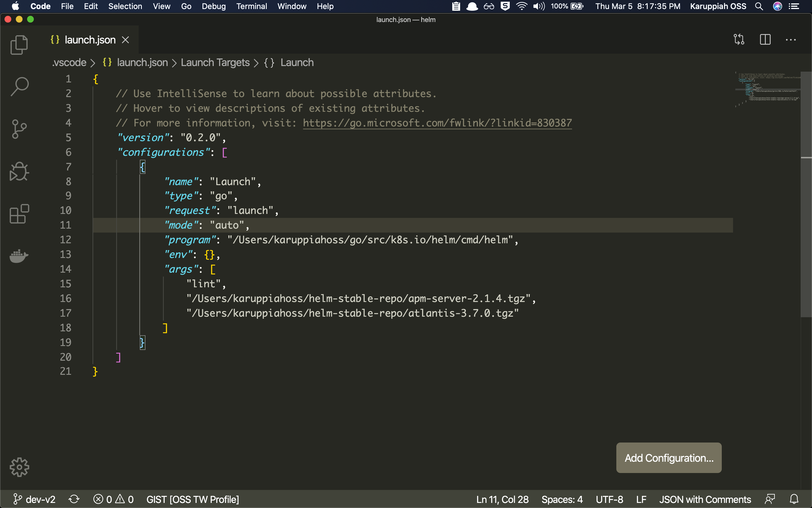This screenshot has height=508, width=812.
Task: Click the battery 100% indicator
Action: coord(567,6)
